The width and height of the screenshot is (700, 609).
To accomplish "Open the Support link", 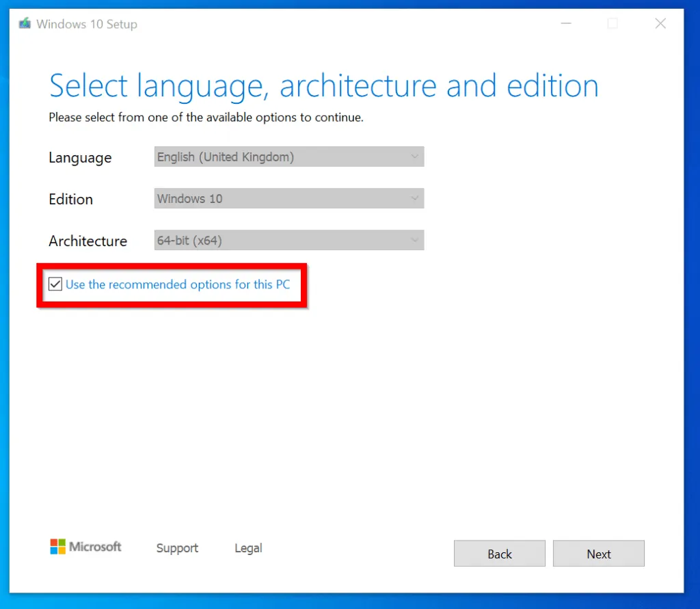I will [177, 548].
